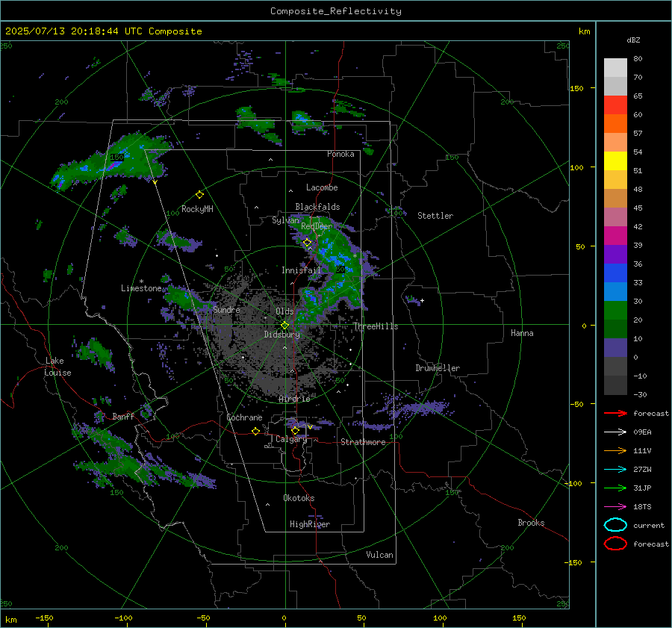Click the Lake Louise label
Screen dimensions: 672x628
[x=58, y=367]
